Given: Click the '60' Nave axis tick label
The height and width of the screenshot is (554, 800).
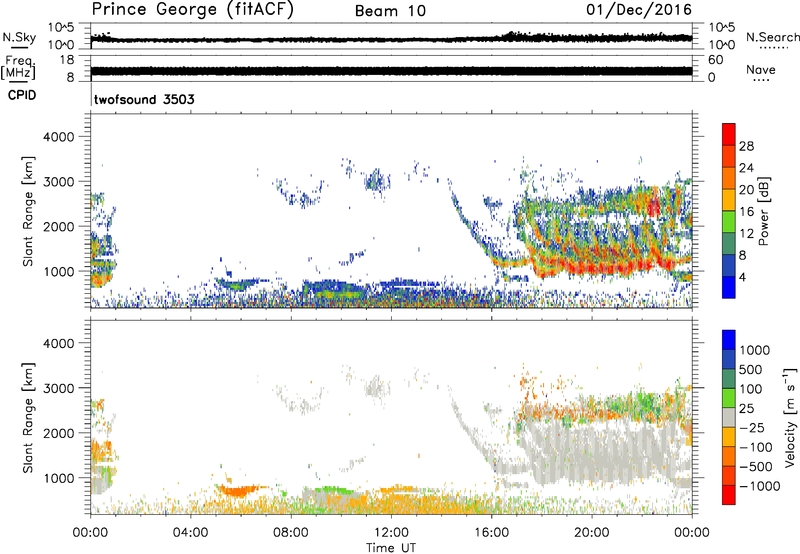Looking at the screenshot, I should click(x=715, y=60).
